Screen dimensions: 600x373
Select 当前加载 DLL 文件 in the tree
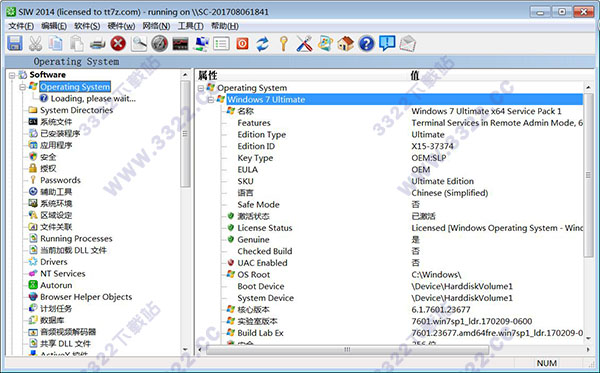[73, 250]
